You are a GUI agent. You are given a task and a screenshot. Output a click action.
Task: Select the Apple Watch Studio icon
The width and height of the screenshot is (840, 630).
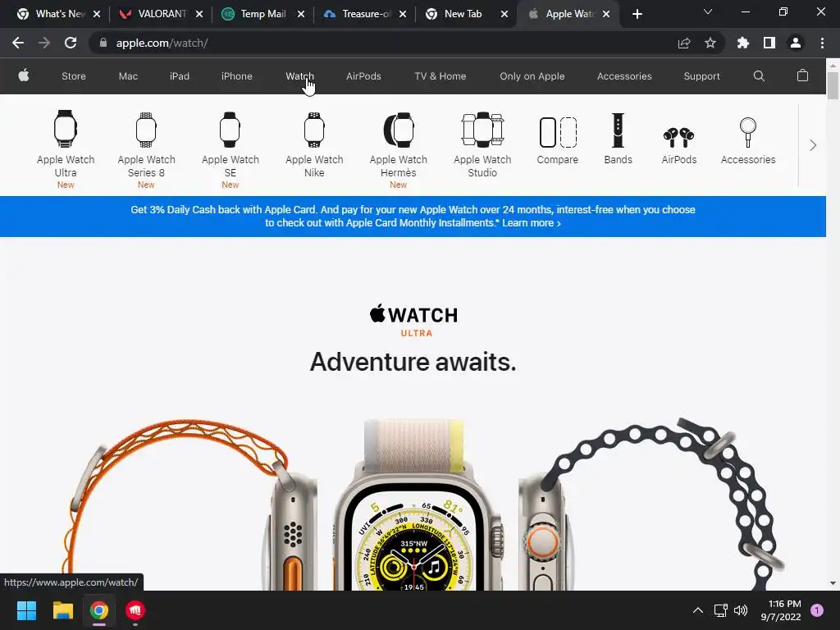482,129
